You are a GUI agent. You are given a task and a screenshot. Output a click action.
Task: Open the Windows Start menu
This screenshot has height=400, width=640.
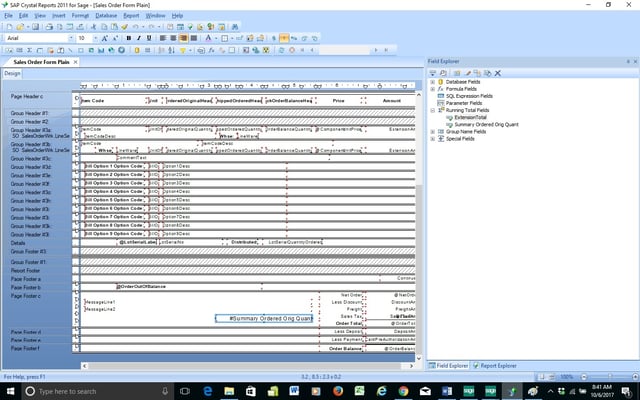pyautogui.click(x=10, y=392)
